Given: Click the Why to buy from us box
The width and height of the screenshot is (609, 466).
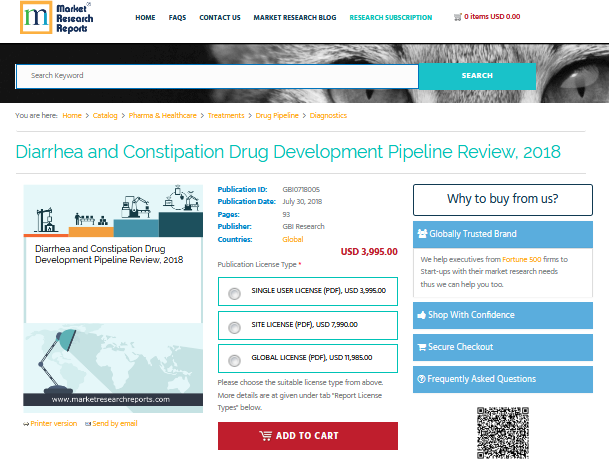Looking at the screenshot, I should (x=503, y=200).
